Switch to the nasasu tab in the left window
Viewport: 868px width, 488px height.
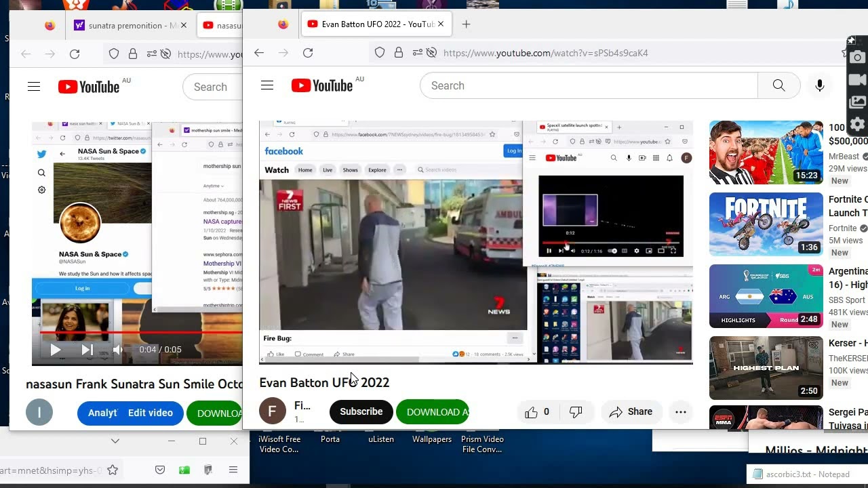[x=221, y=26]
